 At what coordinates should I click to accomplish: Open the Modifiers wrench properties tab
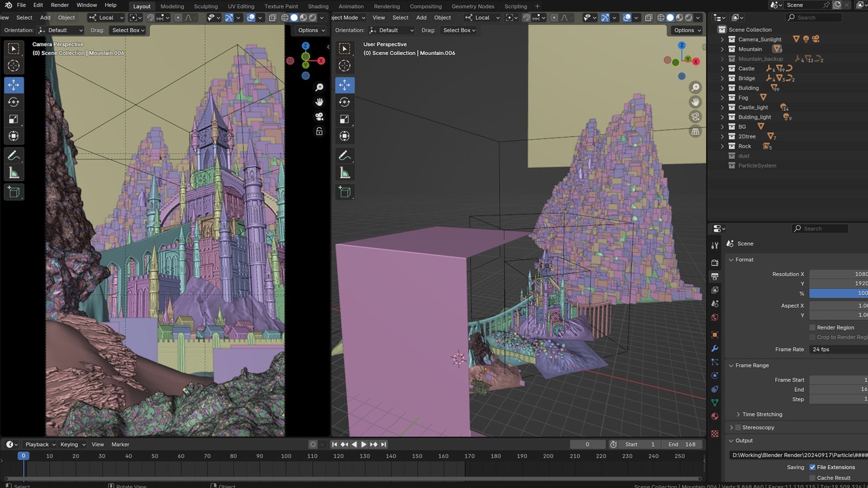tap(715, 348)
